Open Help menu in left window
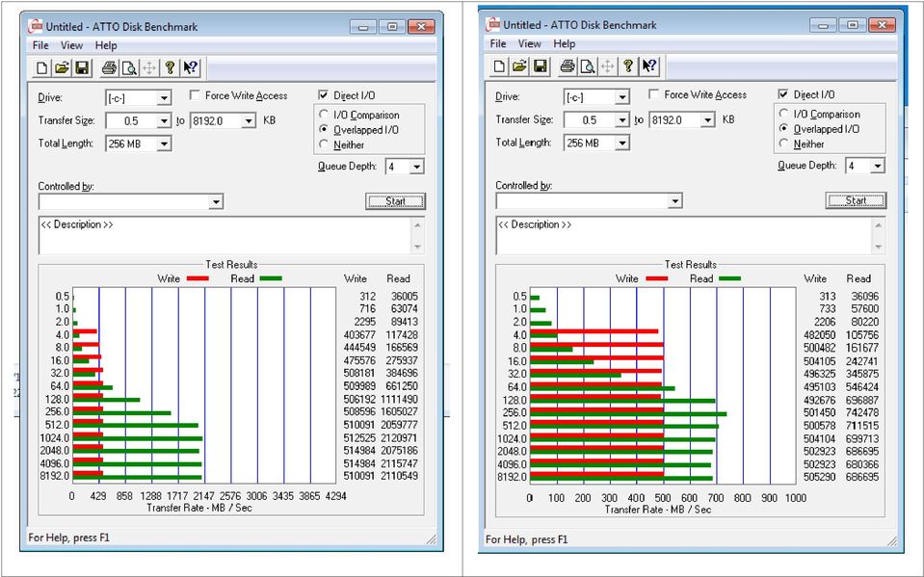This screenshot has height=577, width=924. point(106,45)
